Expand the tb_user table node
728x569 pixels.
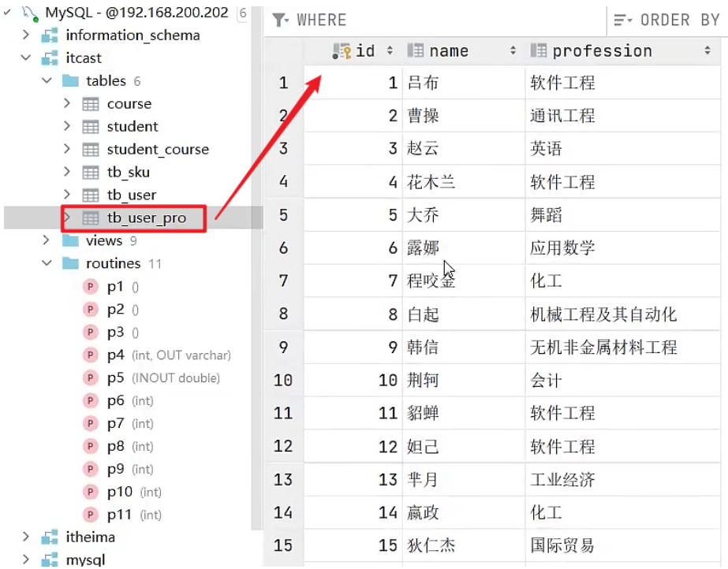tap(67, 194)
